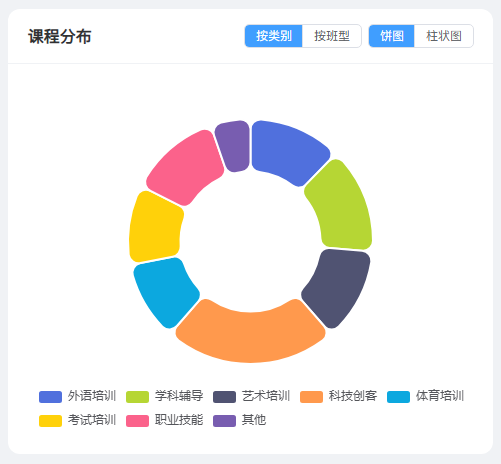The height and width of the screenshot is (464, 501).
Task: Switch distribution to 按班型
Action: pyautogui.click(x=332, y=36)
